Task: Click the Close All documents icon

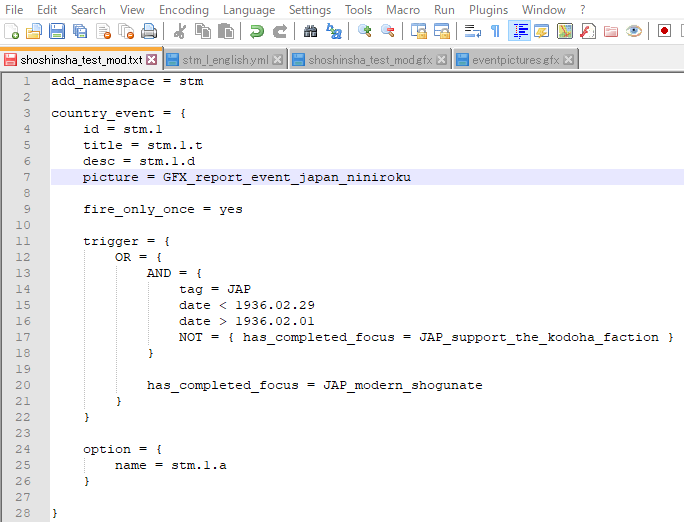Action: [x=127, y=31]
